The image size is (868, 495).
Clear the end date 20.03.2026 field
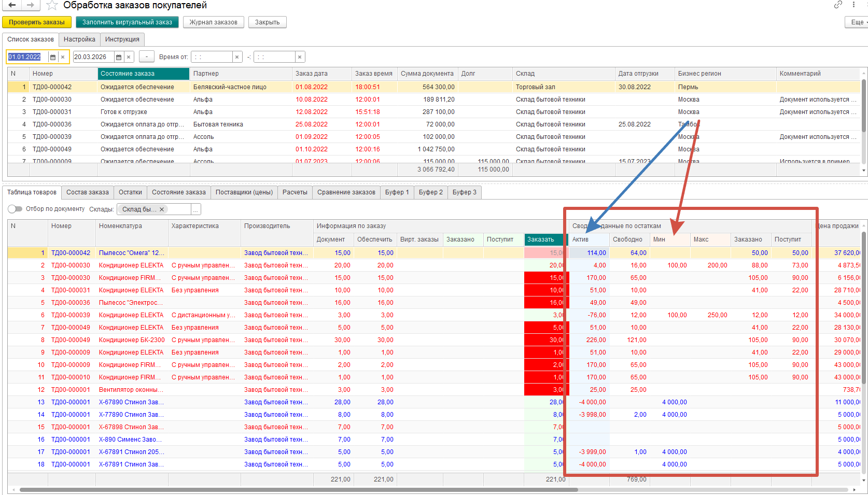pyautogui.click(x=129, y=57)
